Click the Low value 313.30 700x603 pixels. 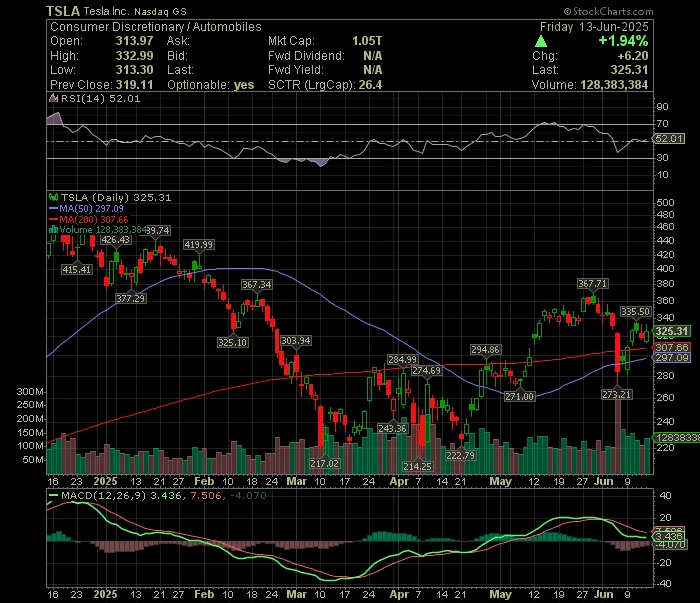134,70
